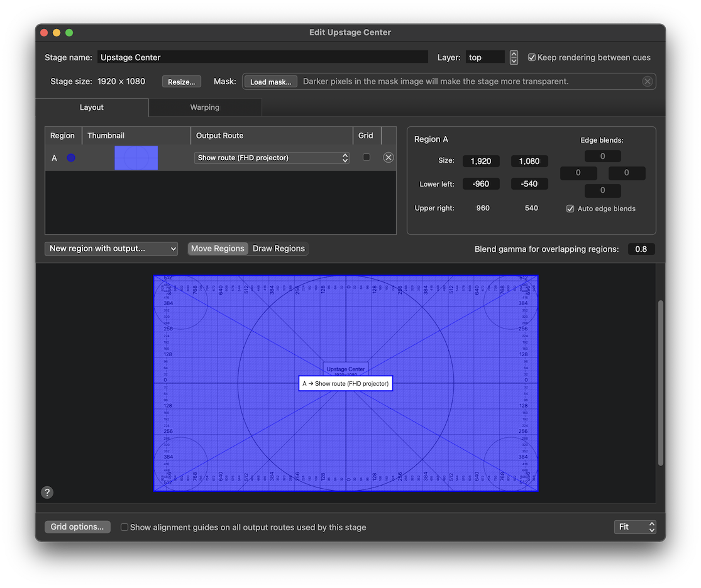
Task: Open Grid options...
Action: pyautogui.click(x=77, y=527)
